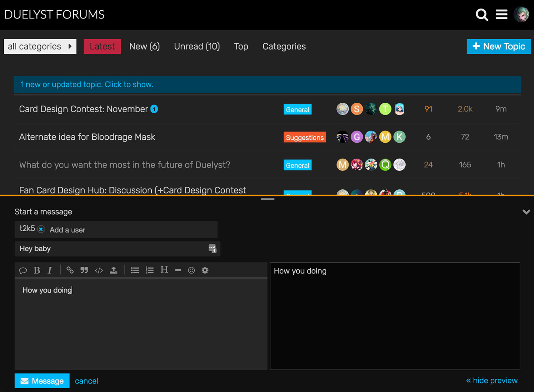Click the message type icon in title field

point(212,249)
